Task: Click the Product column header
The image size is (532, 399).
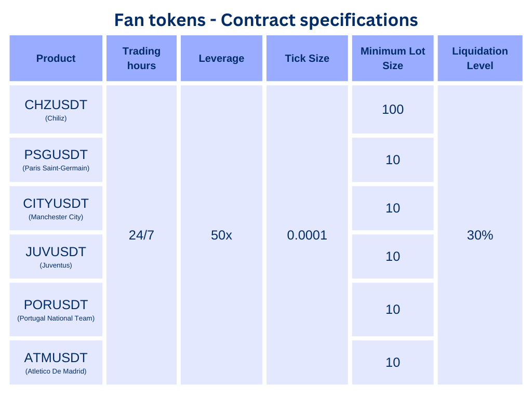Action: coord(56,58)
